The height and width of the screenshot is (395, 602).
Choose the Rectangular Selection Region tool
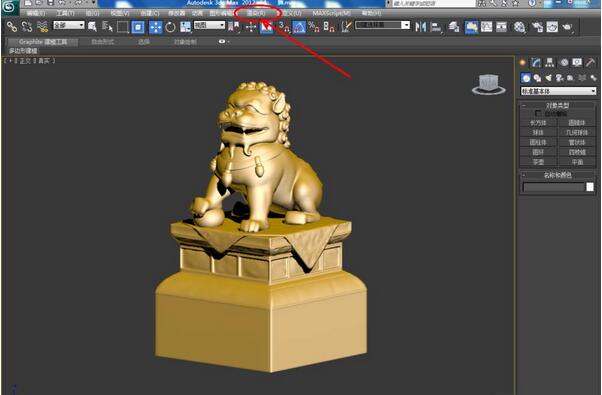[x=122, y=27]
